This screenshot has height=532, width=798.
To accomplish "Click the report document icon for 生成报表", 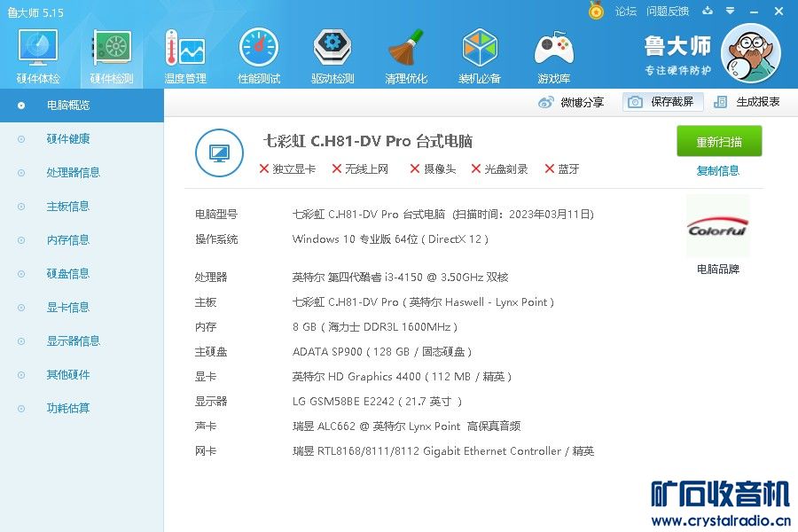I will 720,102.
